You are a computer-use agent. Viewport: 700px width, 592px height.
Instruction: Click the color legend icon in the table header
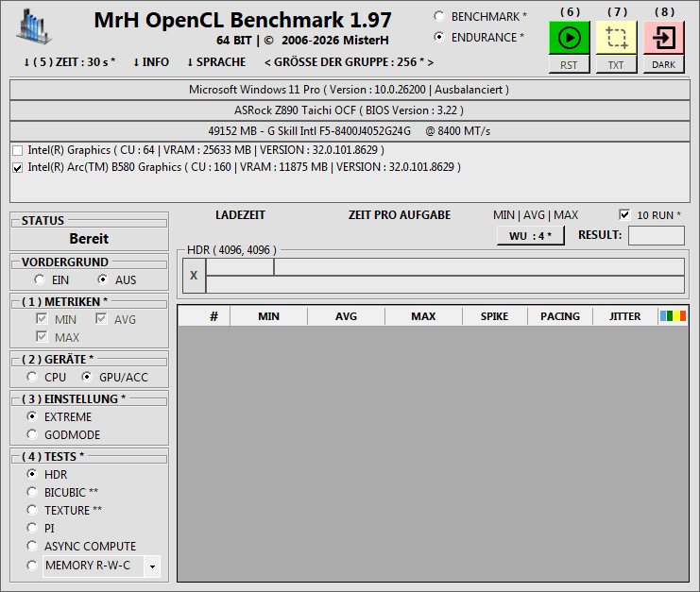(674, 316)
